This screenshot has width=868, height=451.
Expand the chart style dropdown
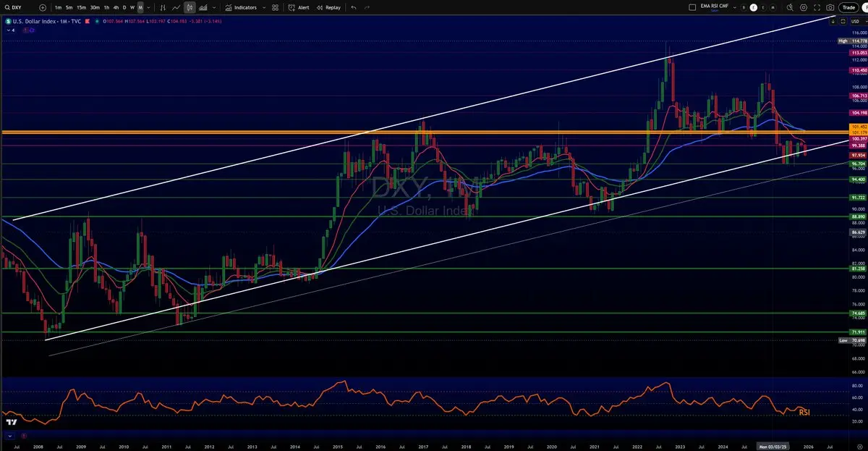tap(214, 7)
